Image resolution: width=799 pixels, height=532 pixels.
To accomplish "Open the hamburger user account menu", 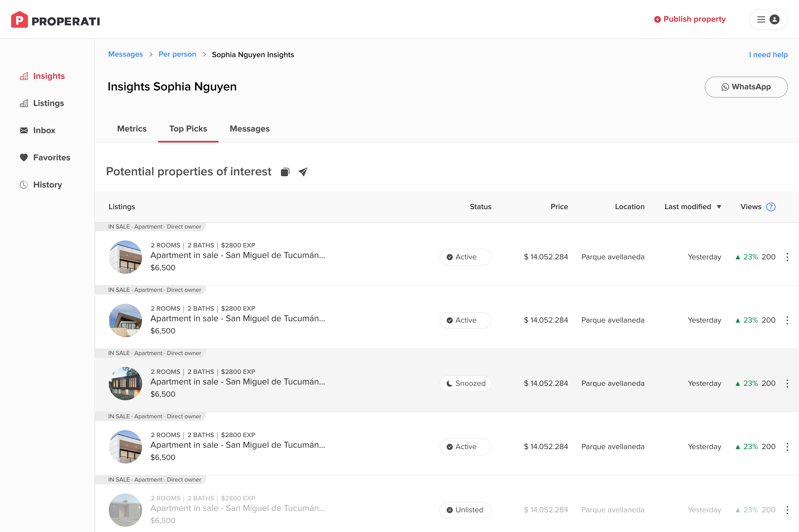I will pos(768,20).
